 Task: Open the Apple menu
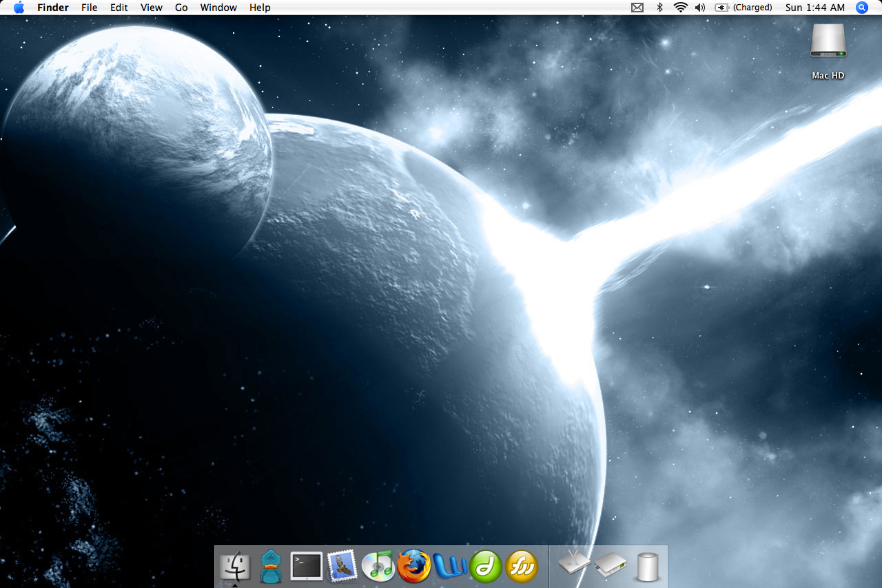coord(19,8)
